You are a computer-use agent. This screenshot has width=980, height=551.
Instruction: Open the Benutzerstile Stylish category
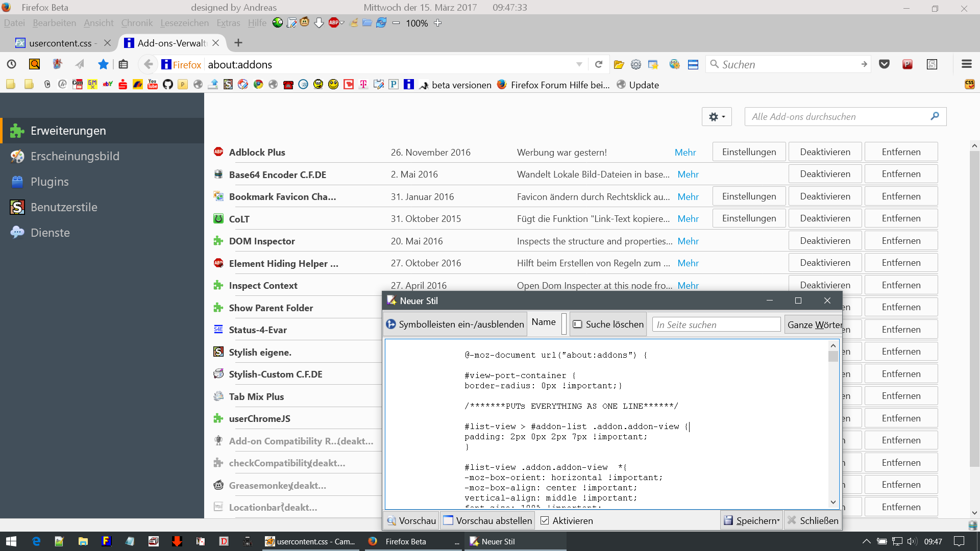click(63, 207)
